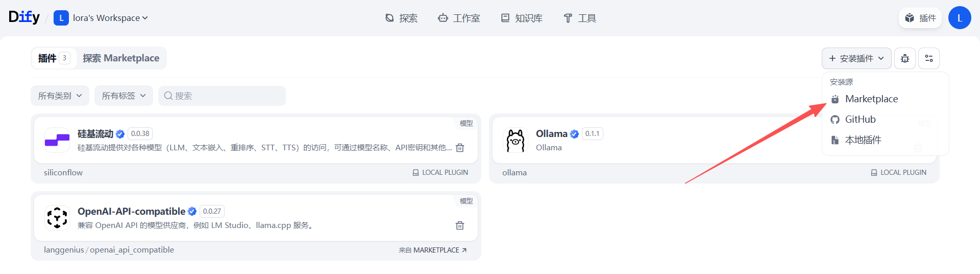Delete the OpenAI-API-compatible plugin via trash icon
Image resolution: width=980 pixels, height=274 pixels.
click(x=460, y=225)
